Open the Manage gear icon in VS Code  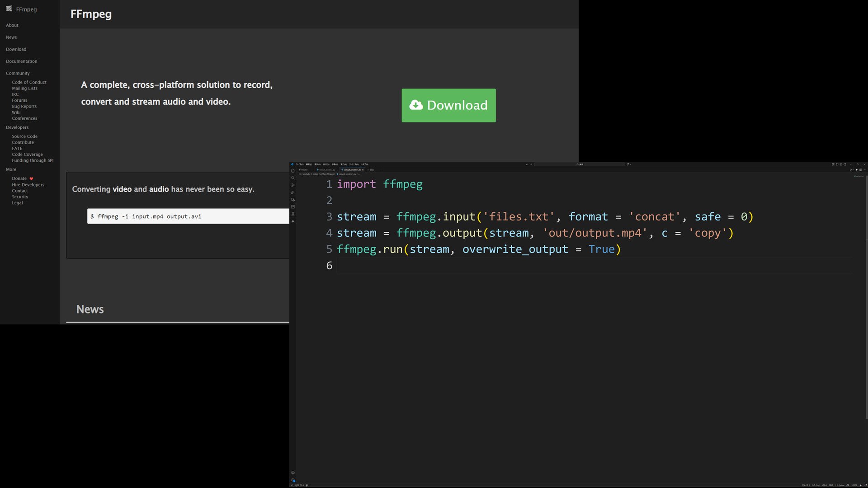(x=293, y=480)
